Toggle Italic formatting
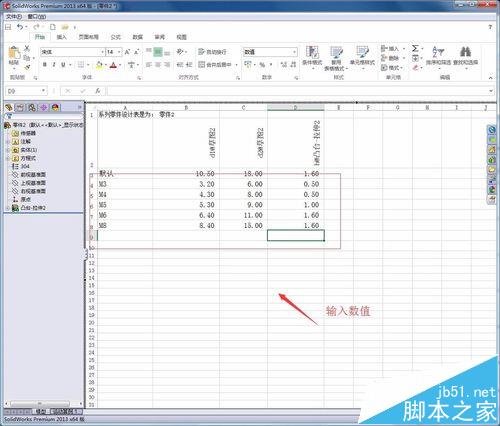Image resolution: width=500 pixels, height=426 pixels. (54, 65)
